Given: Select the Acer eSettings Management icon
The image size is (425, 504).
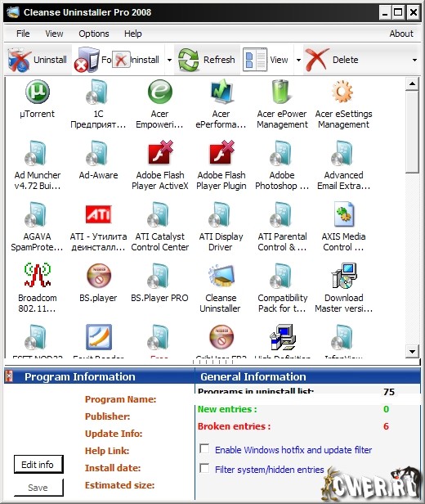Looking at the screenshot, I should (x=343, y=92).
